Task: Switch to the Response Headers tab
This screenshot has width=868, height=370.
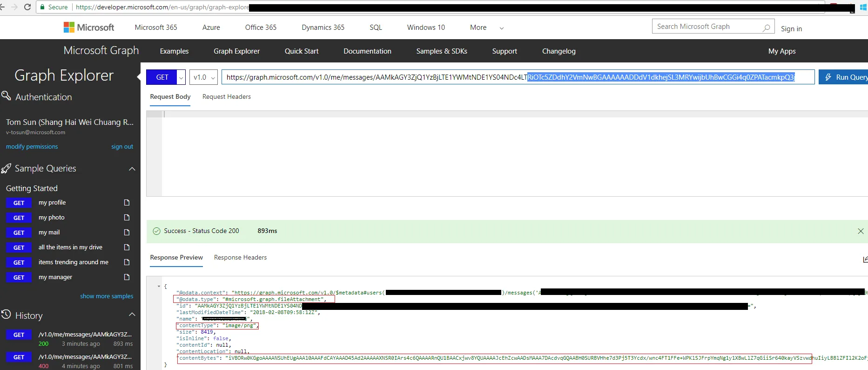Action: coord(241,257)
